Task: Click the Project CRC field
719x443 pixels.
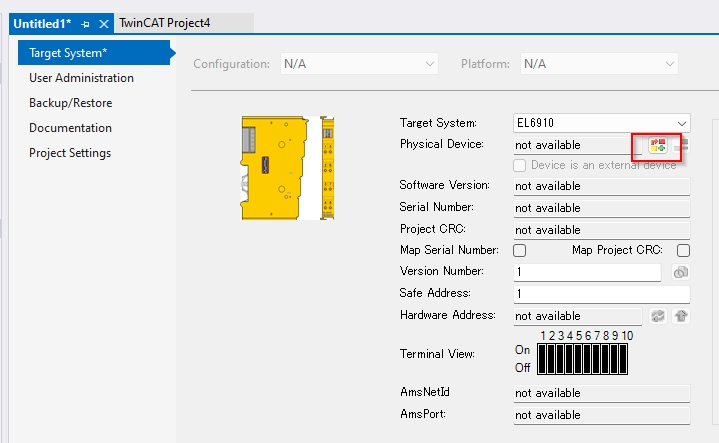Action: [602, 230]
